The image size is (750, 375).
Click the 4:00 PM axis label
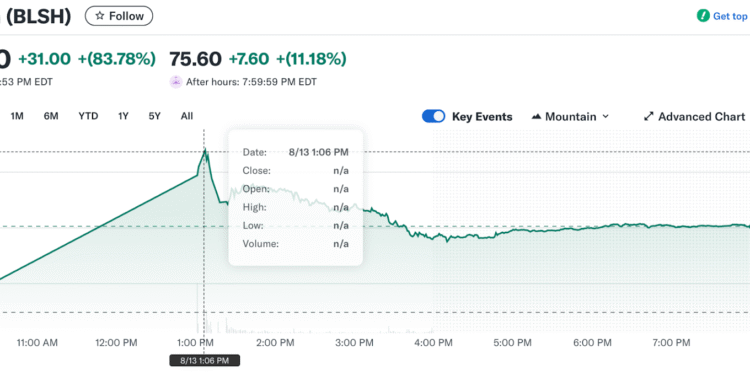coord(433,342)
